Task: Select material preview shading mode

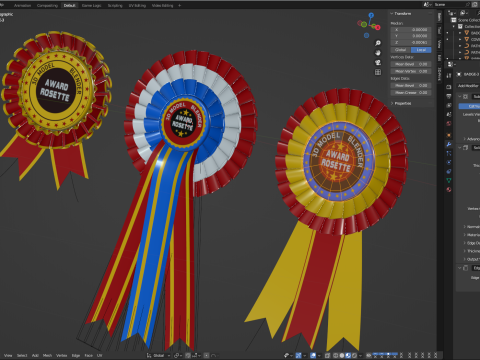Action: point(348,355)
